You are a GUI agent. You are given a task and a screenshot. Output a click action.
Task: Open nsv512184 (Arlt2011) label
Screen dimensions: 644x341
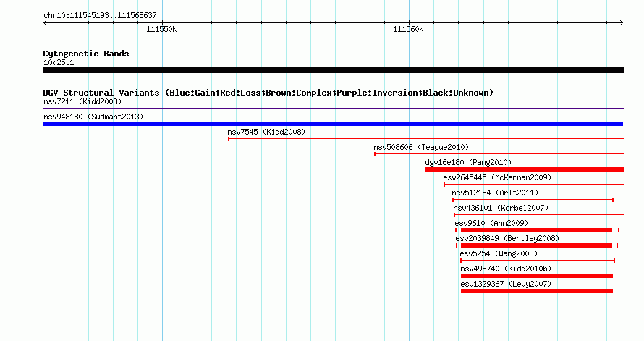point(495,193)
